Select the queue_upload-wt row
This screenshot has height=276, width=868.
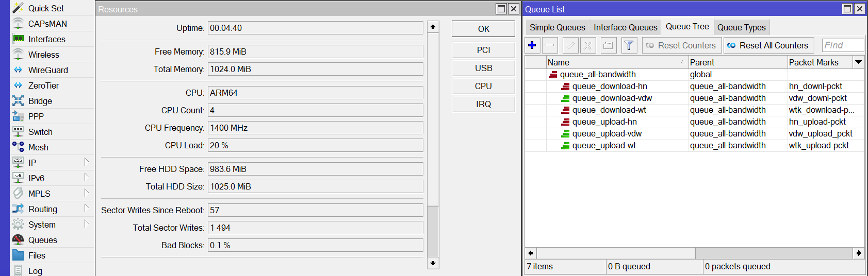(694, 145)
